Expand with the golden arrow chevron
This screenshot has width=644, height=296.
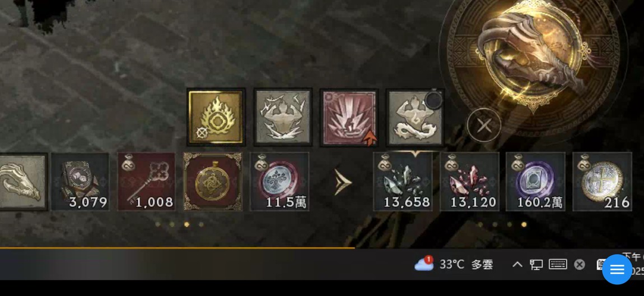343,182
